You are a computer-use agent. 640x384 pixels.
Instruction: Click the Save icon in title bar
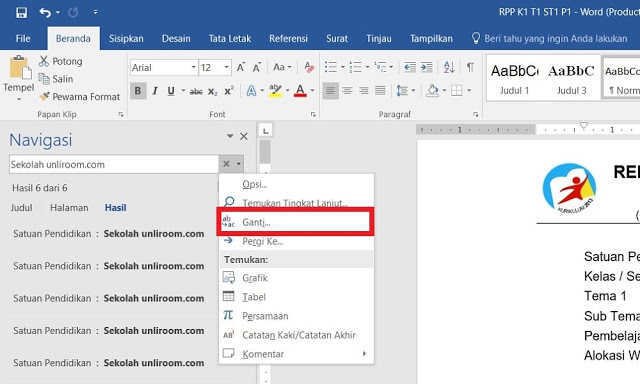(x=21, y=12)
